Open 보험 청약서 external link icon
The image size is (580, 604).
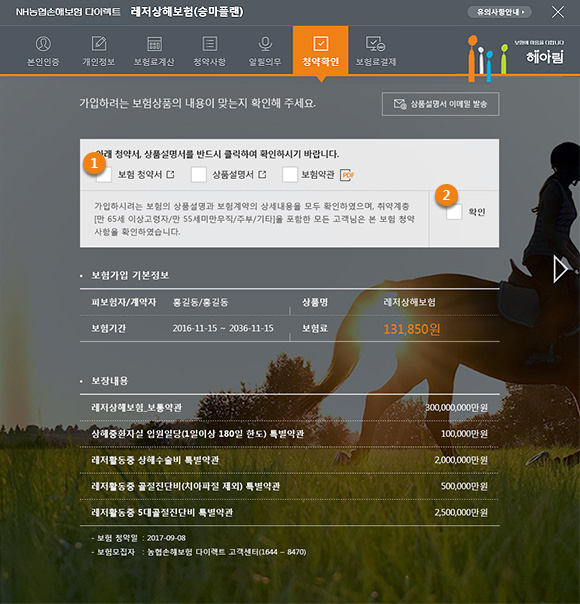pos(170,175)
